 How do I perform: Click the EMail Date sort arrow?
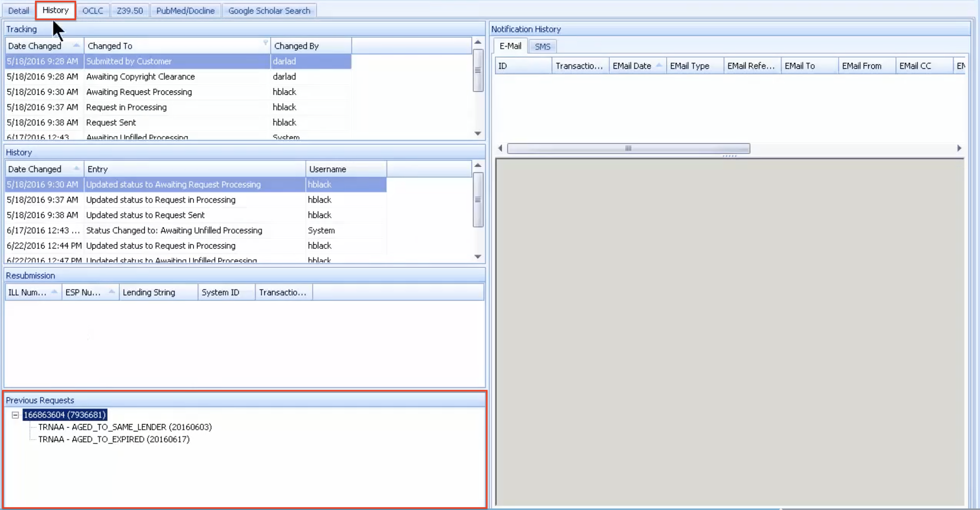tap(659, 65)
